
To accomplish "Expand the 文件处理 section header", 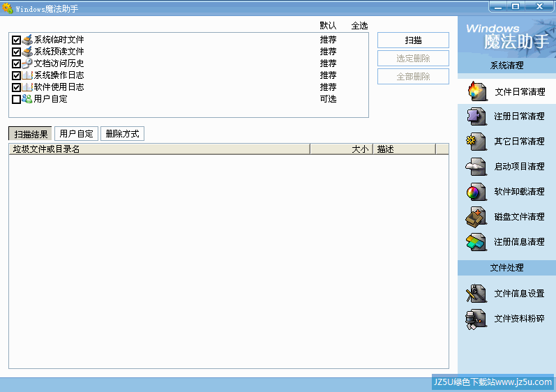I will coord(506,268).
